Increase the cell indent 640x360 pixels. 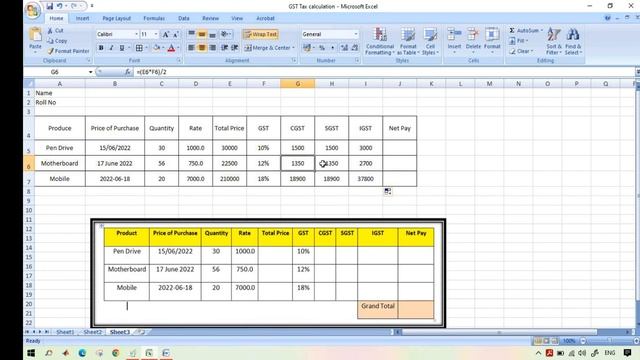point(235,48)
